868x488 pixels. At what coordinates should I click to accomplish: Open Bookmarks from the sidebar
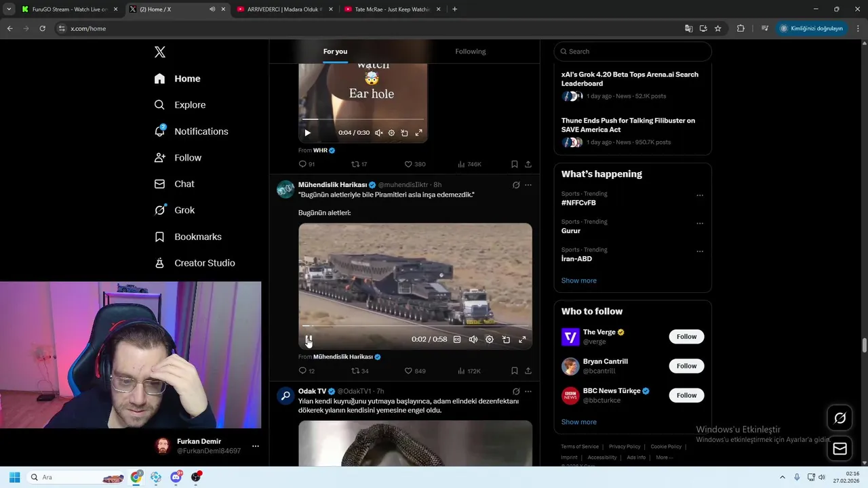pos(188,237)
